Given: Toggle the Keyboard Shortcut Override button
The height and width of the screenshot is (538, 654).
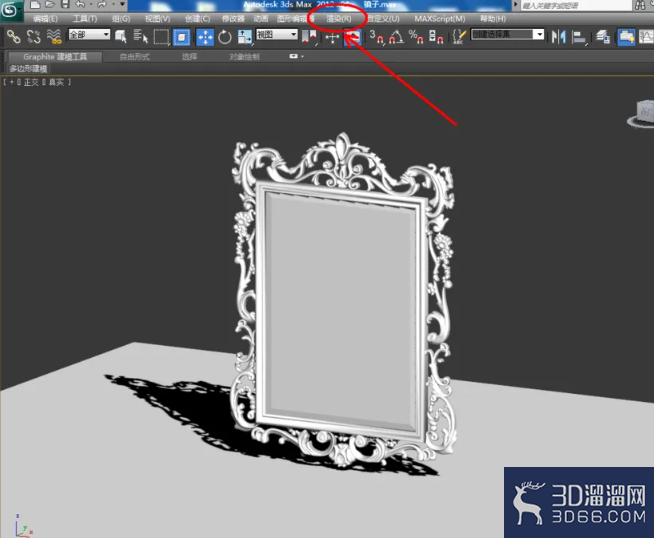Looking at the screenshot, I should tap(352, 37).
